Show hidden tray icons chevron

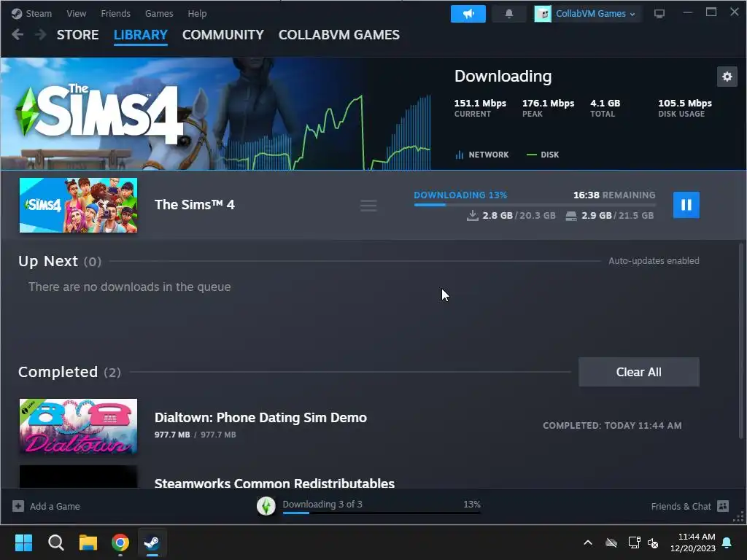pyautogui.click(x=588, y=542)
